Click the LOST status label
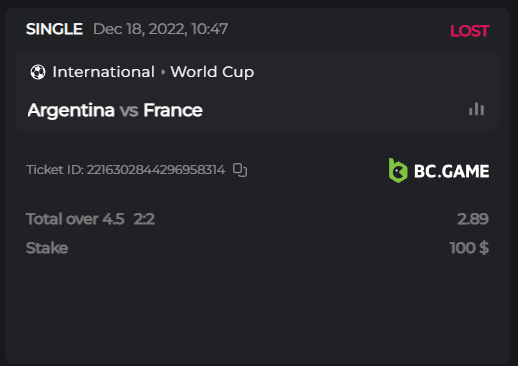The image size is (518, 366). 470,31
